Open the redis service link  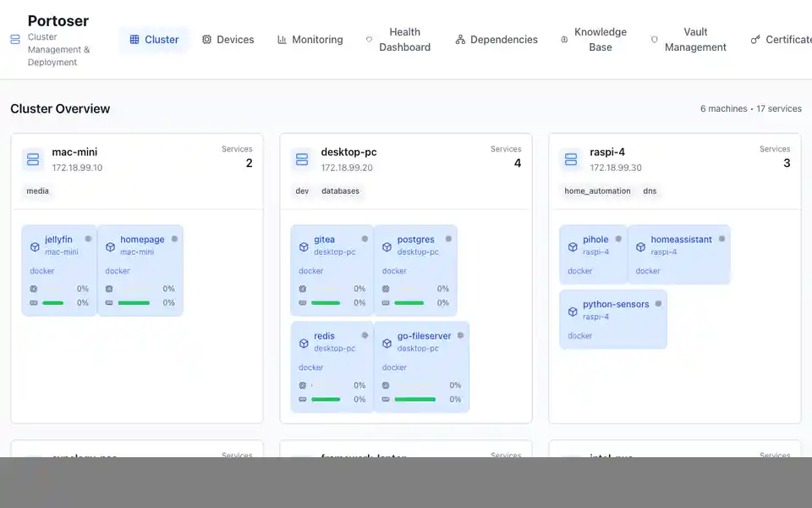pyautogui.click(x=324, y=336)
